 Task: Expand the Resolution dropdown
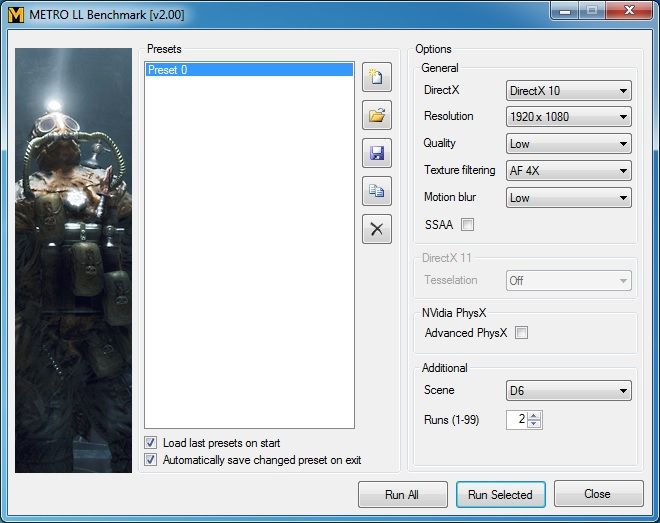pos(568,117)
